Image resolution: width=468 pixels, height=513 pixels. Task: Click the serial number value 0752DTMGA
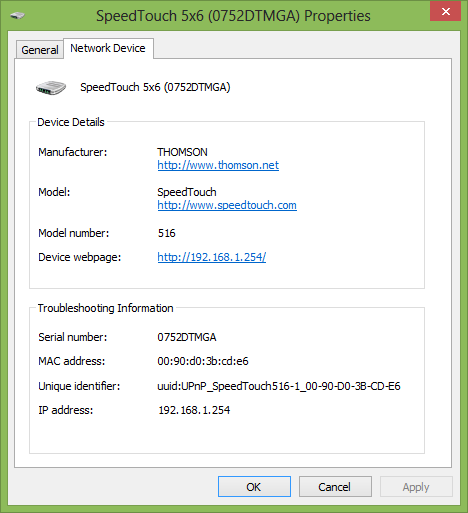(187, 337)
